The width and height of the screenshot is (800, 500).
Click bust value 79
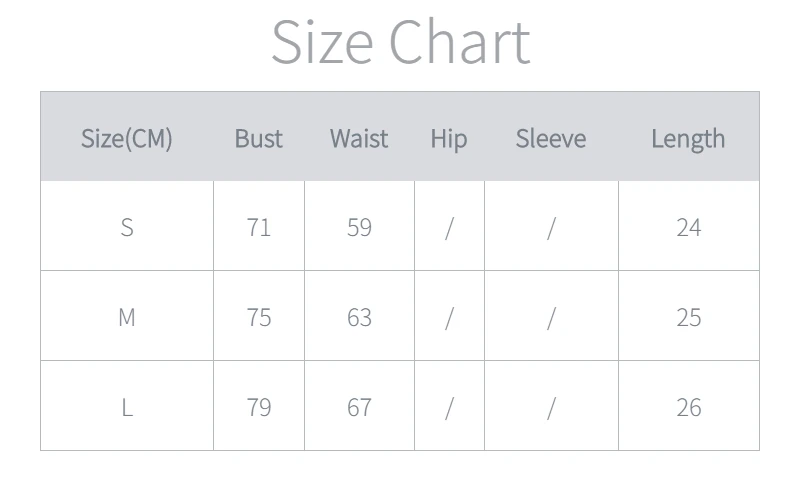point(259,407)
